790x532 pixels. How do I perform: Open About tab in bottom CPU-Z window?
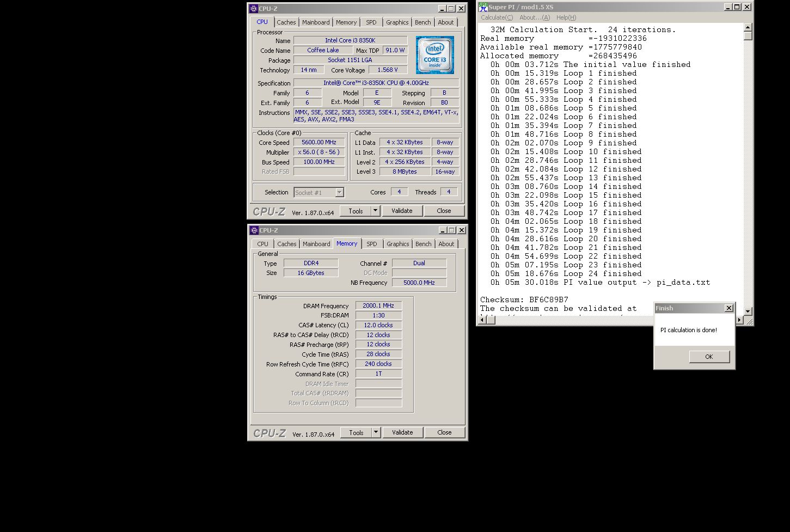446,244
